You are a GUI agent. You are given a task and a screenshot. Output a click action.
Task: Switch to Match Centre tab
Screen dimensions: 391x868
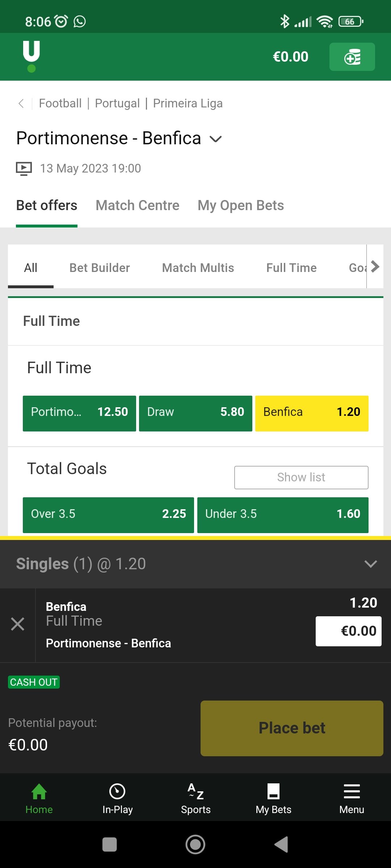tap(138, 205)
